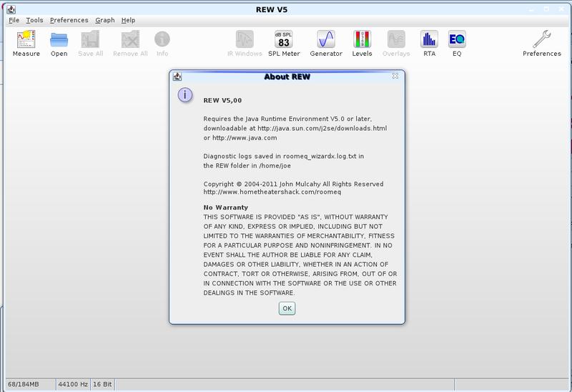Viewport: 572px width, 392px height.
Task: Open Preferences with the wrench icon
Action: click(x=542, y=44)
